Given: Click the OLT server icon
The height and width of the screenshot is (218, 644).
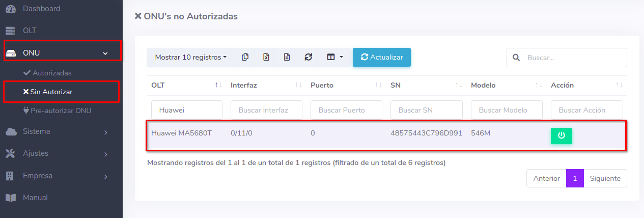Looking at the screenshot, I should [11, 31].
